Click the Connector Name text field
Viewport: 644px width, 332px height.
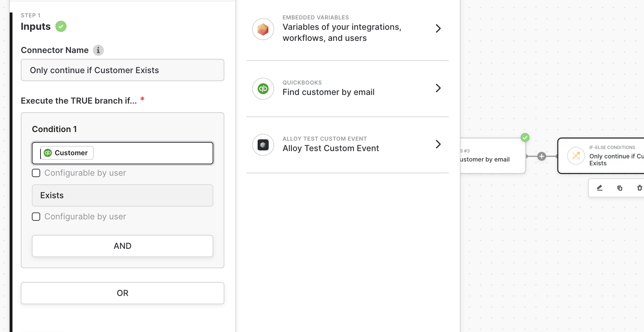(x=123, y=70)
